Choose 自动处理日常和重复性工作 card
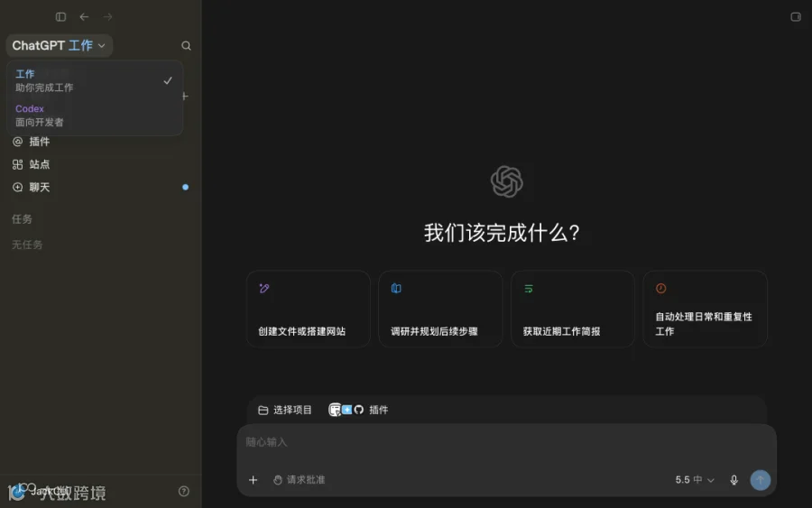This screenshot has width=812, height=508. (705, 309)
